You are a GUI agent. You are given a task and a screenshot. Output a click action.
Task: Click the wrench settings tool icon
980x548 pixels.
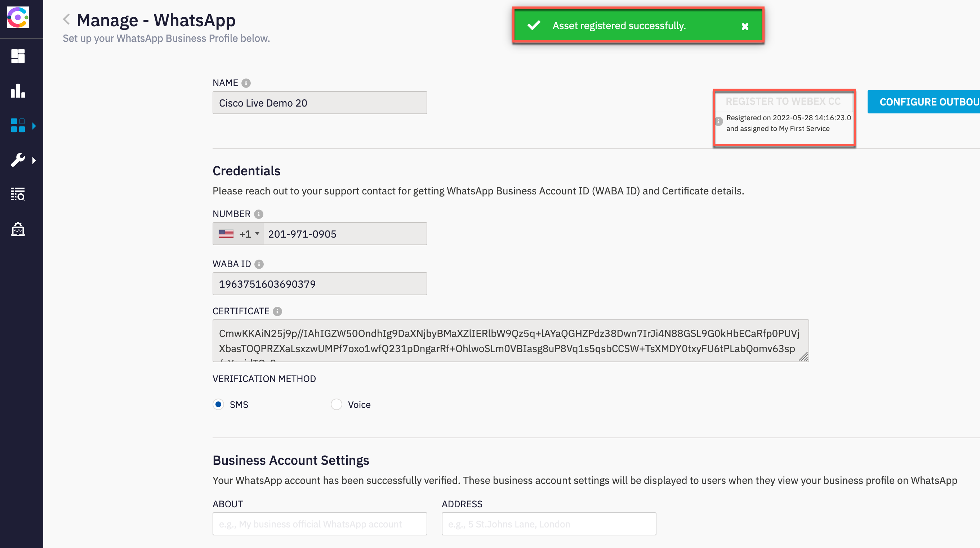[x=18, y=160]
